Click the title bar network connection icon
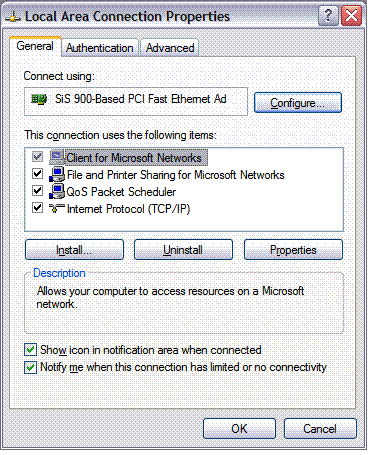370x455 pixels. [x=13, y=16]
